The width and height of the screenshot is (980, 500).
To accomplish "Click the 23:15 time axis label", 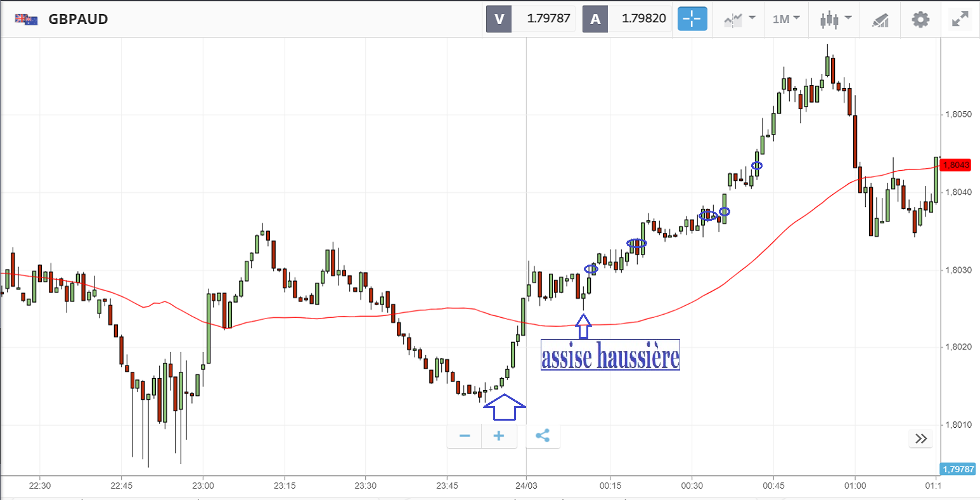I will point(284,486).
